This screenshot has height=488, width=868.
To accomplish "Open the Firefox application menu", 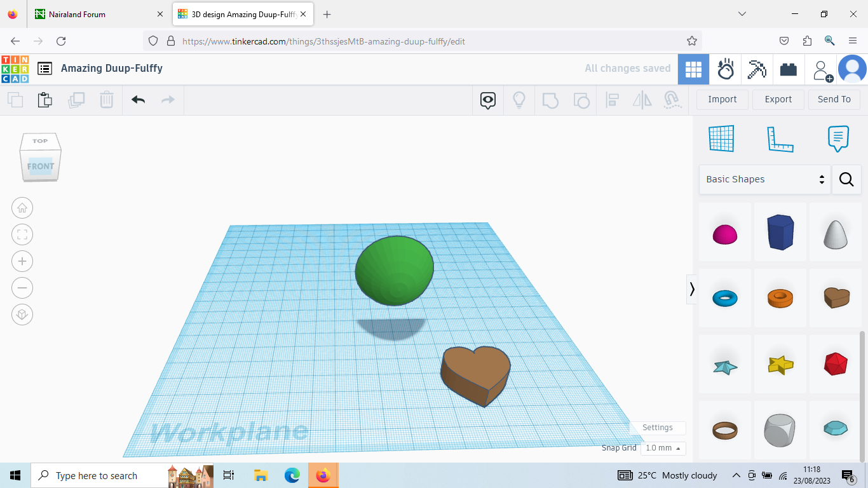I will click(x=853, y=41).
